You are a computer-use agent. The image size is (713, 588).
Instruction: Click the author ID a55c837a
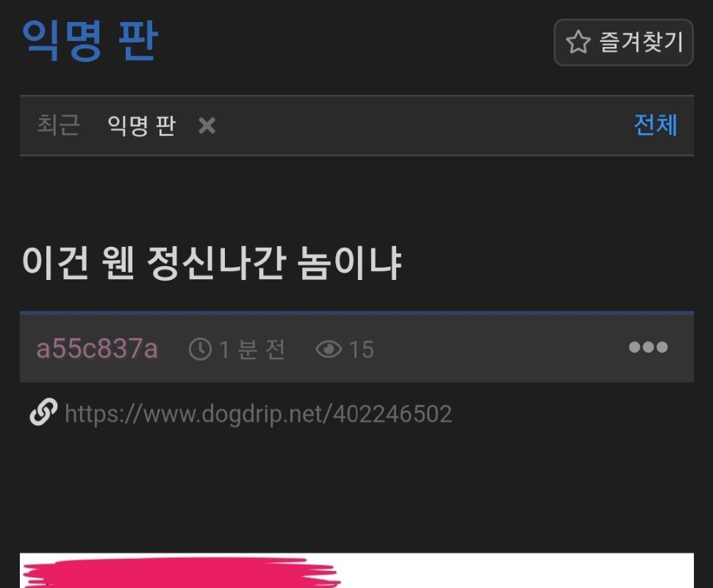tap(97, 349)
